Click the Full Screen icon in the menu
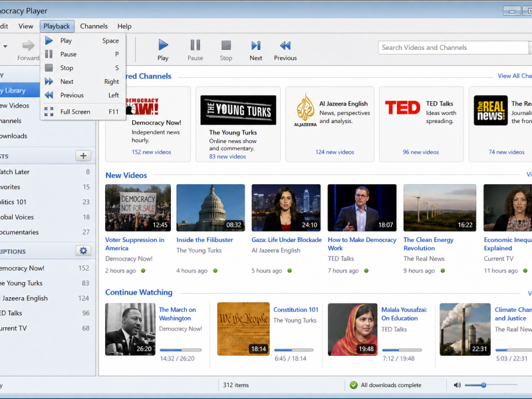 (49, 112)
